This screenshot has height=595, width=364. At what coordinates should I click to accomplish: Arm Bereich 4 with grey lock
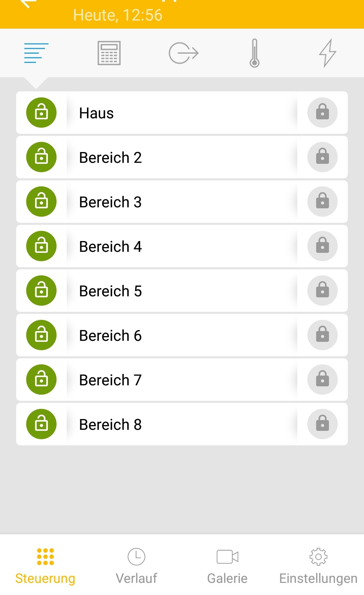pos(322,246)
